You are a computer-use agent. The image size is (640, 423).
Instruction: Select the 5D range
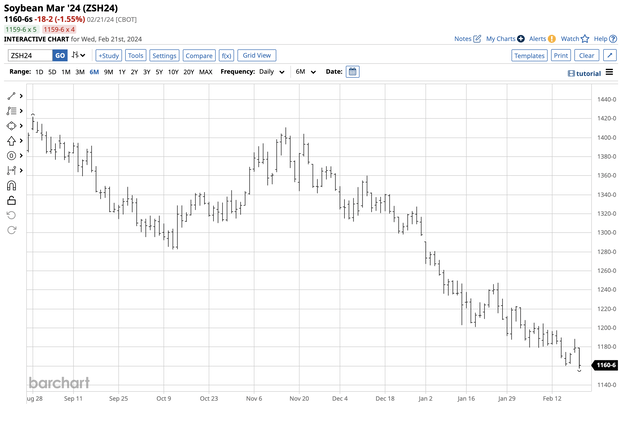pos(52,72)
